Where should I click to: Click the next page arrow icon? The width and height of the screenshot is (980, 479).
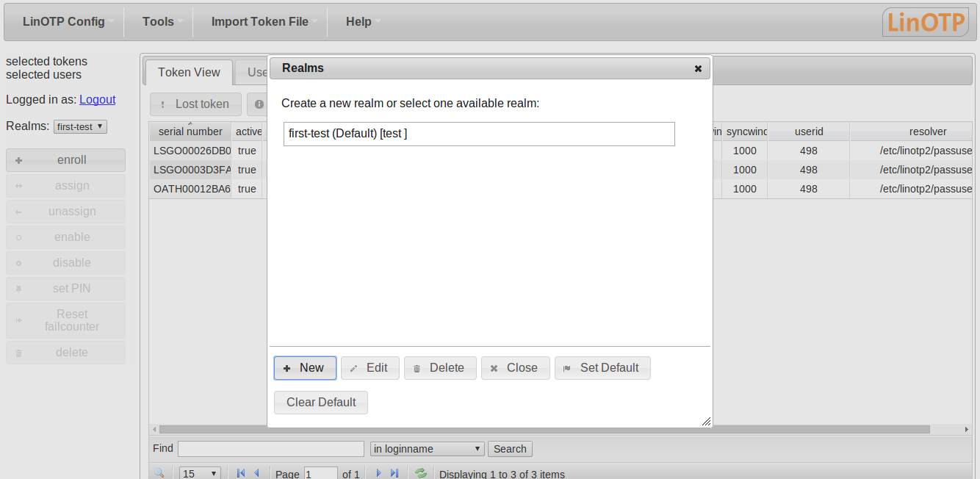(x=378, y=474)
